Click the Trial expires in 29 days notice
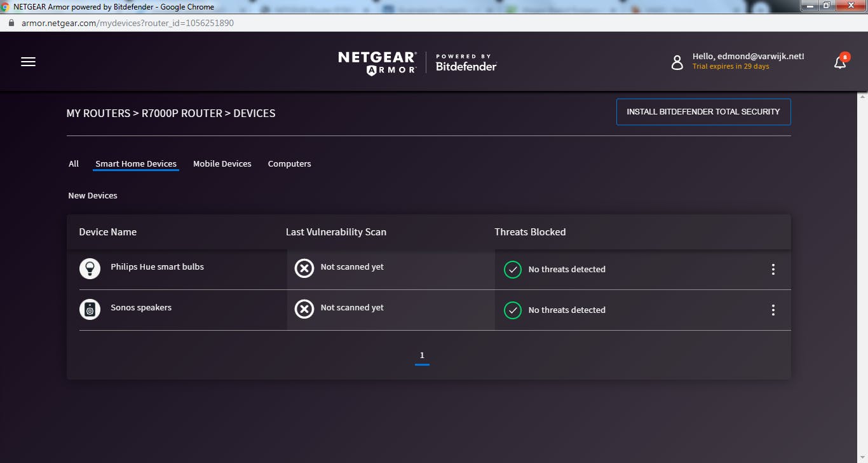 pos(731,67)
